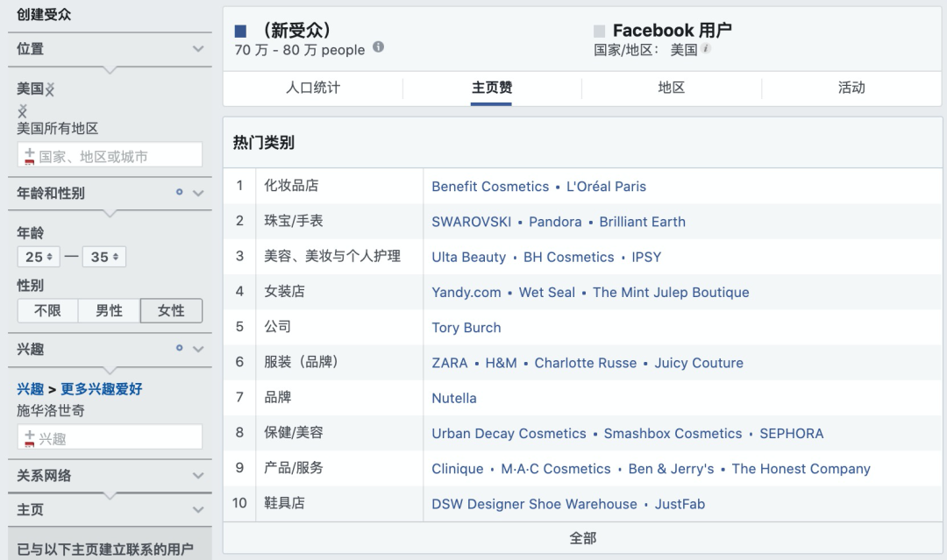Click the 兴趣 breadcrumb link
The height and width of the screenshot is (560, 947).
30,389
